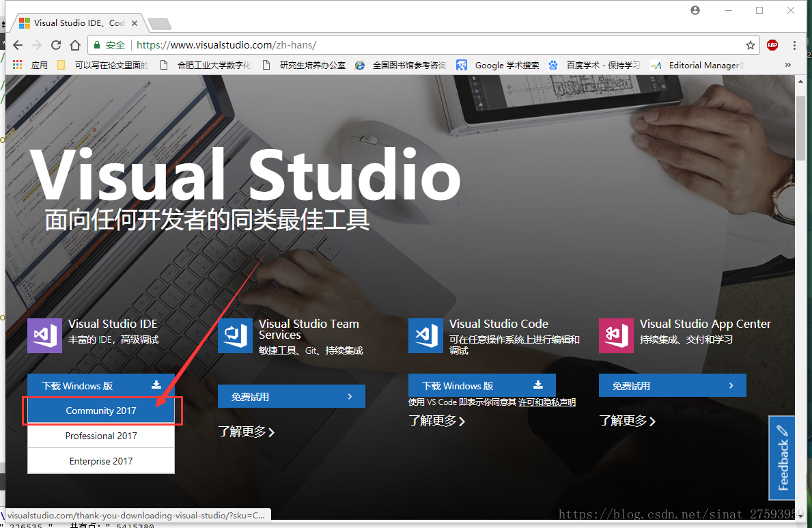Open the Feedback side tab

click(x=782, y=458)
